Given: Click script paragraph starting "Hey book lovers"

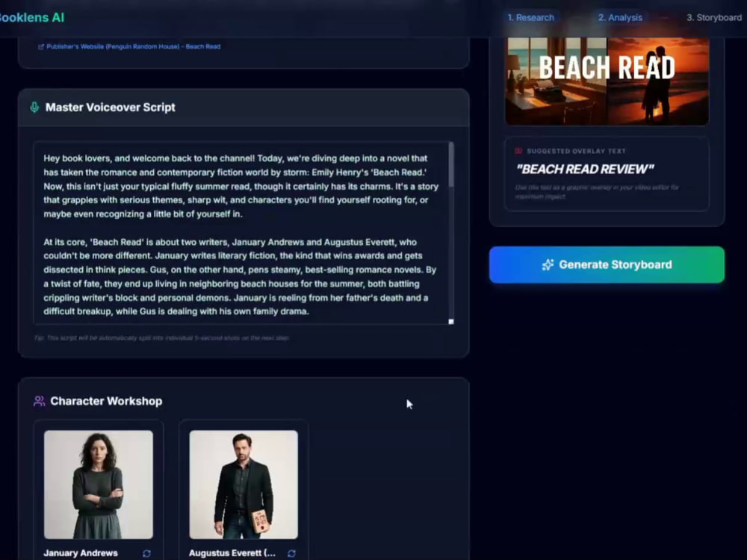Looking at the screenshot, I should pyautogui.click(x=241, y=186).
